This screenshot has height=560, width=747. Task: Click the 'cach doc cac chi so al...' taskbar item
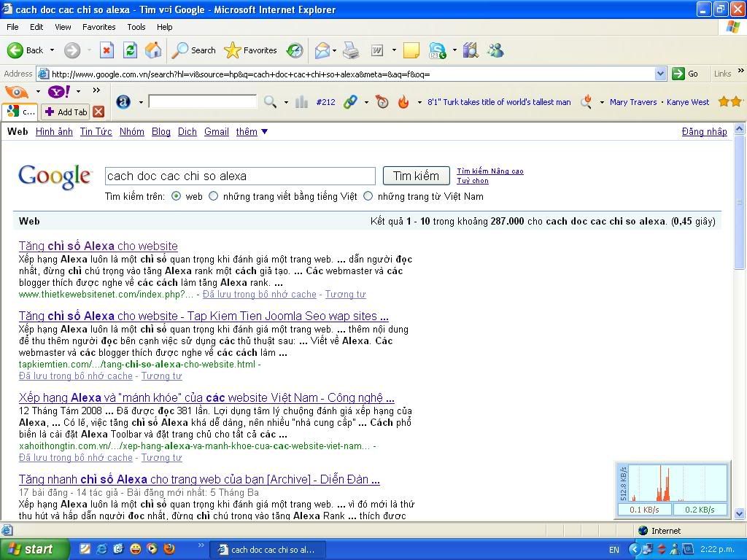click(268, 550)
